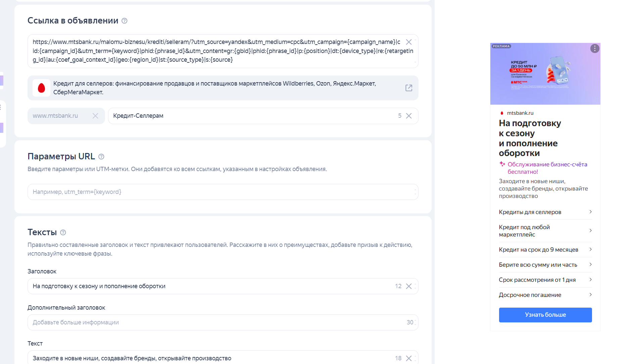The height and width of the screenshot is (364, 636).
Task: Clear the Кредит-Селлерам display link
Action: click(x=409, y=116)
